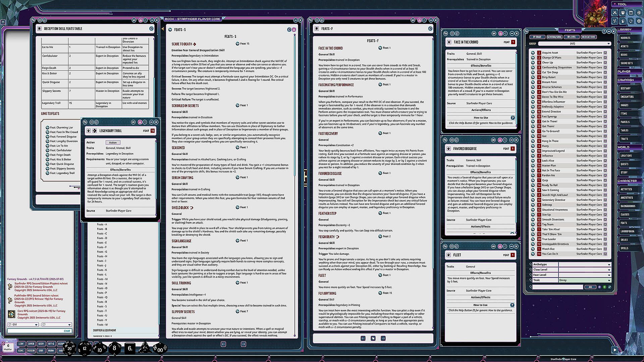This screenshot has width=644, height=362.
Task: Open Bestiary from the Campaign sidebar
Action: (x=626, y=88)
